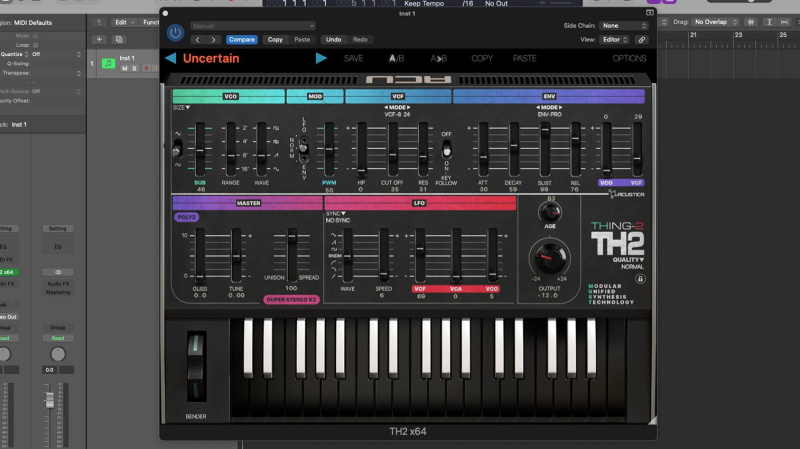This screenshot has width=800, height=449.
Task: Go to previous preset with blue left arrow
Action: [171, 58]
